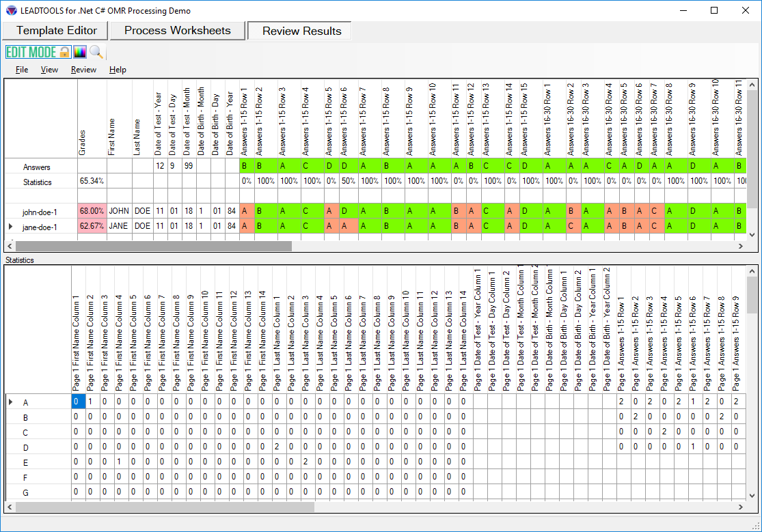Image resolution: width=762 pixels, height=532 pixels.
Task: Open the File menu
Action: coord(22,70)
